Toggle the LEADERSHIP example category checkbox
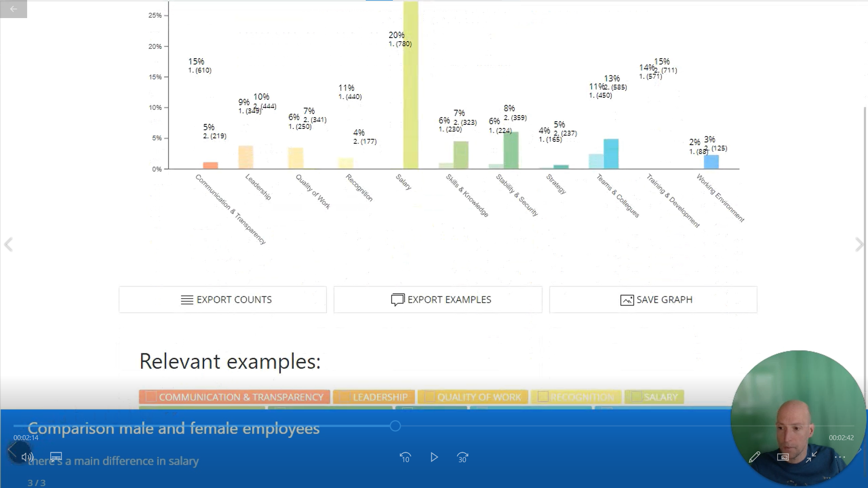The width and height of the screenshot is (868, 488). (x=345, y=397)
